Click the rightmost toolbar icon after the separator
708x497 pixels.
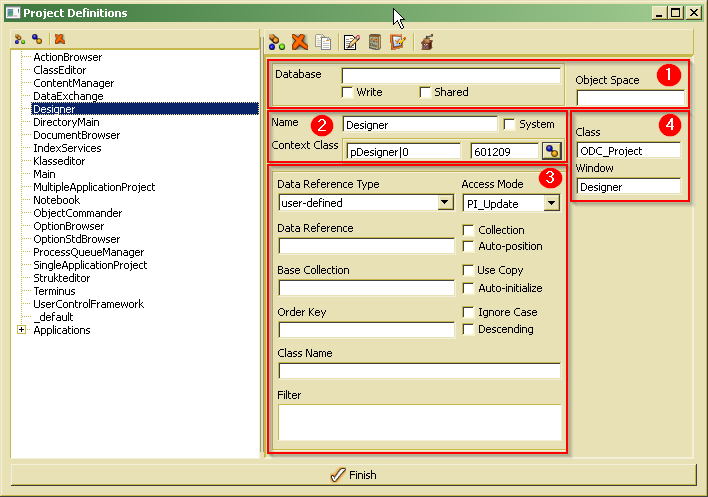(x=427, y=42)
